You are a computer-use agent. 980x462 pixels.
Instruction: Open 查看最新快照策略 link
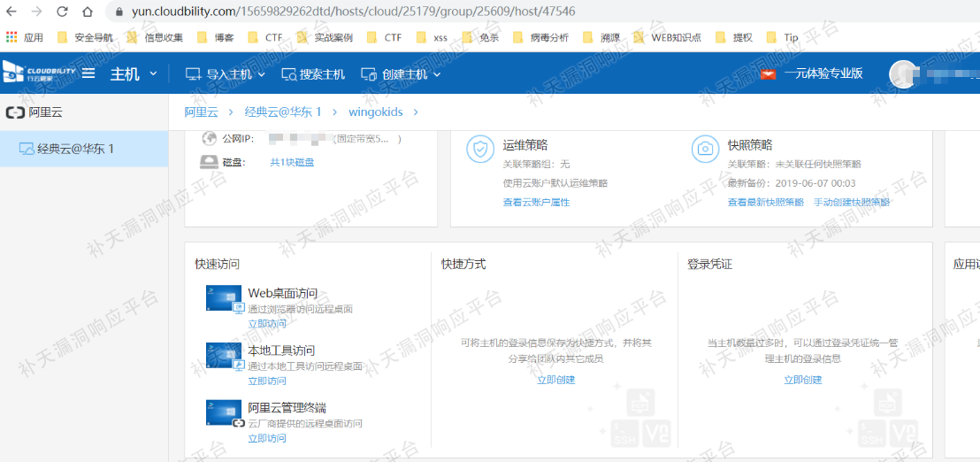point(766,203)
